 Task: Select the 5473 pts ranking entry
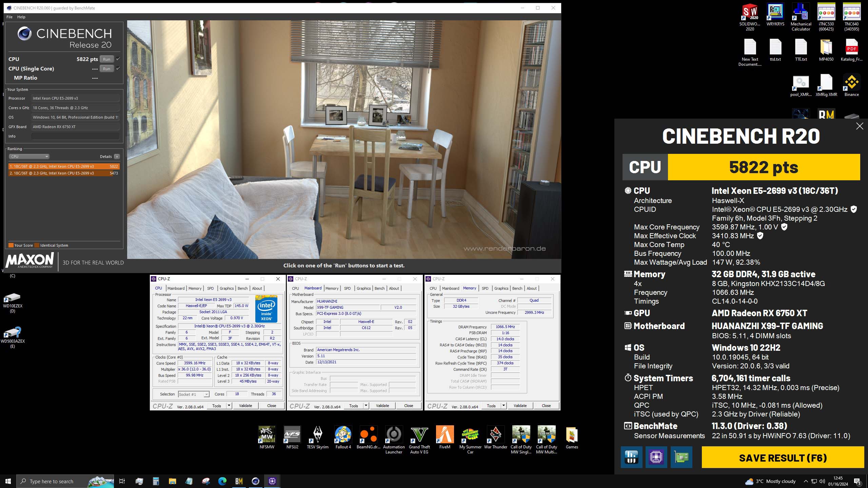[64, 173]
